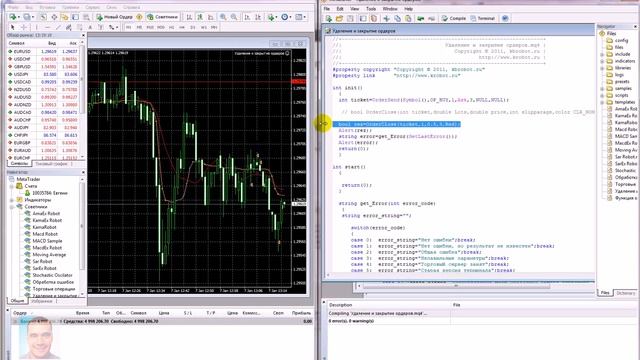Screen dimensions: 640x360
Task: Select EURUSD row in Market Watch
Action: tap(43, 51)
